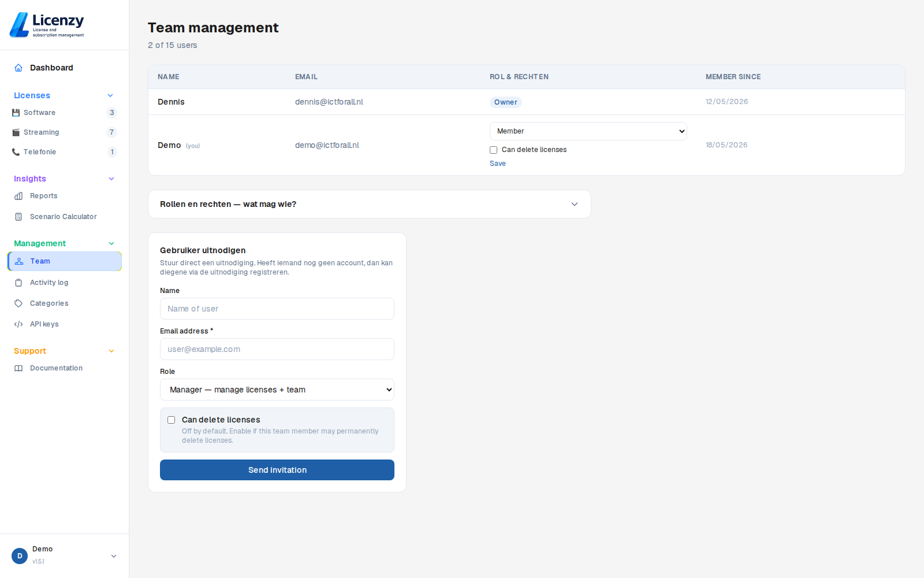
Task: Click the Documentation book icon
Action: click(18, 368)
